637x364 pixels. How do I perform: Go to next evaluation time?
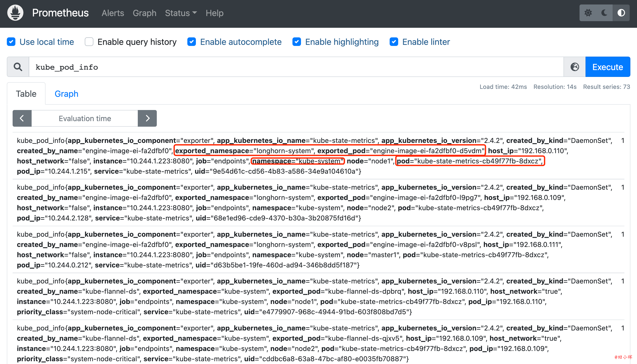pos(147,118)
